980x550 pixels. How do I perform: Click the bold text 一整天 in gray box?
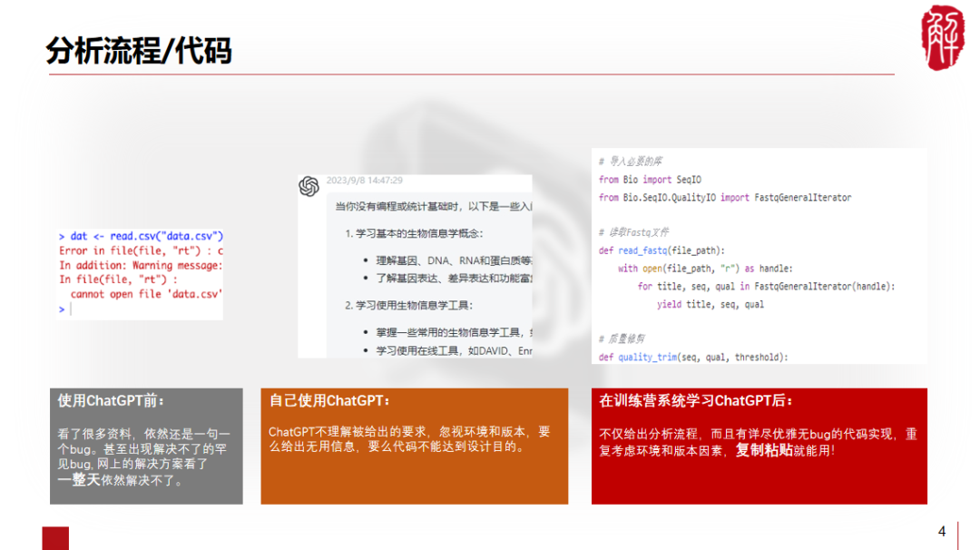pos(79,480)
